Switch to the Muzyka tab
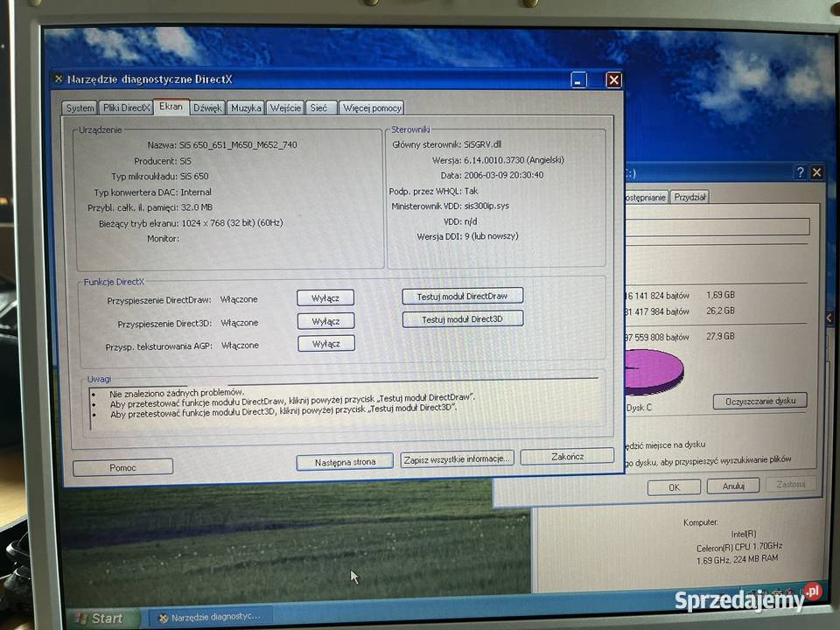The width and height of the screenshot is (840, 630). pos(246,108)
